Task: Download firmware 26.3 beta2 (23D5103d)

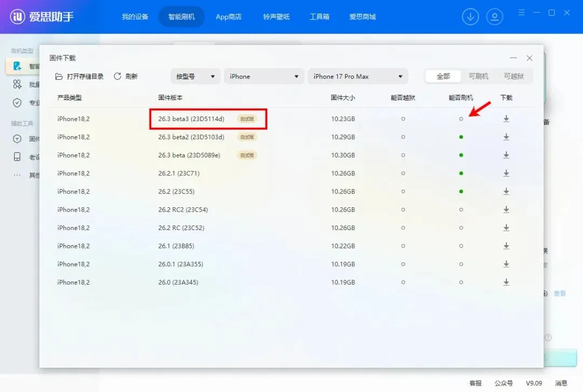Action: pyautogui.click(x=506, y=137)
